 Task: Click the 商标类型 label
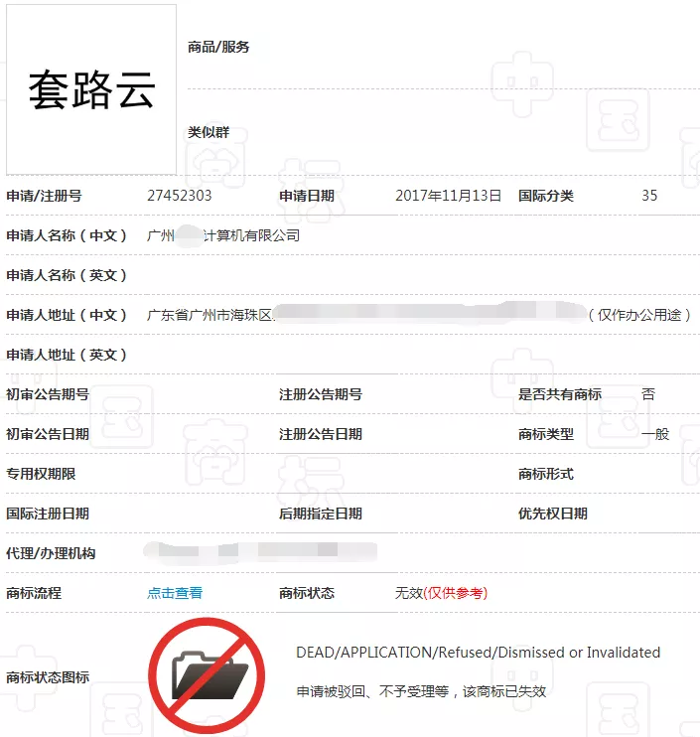(x=546, y=434)
